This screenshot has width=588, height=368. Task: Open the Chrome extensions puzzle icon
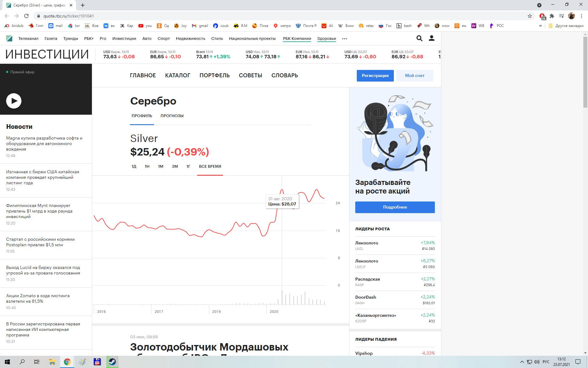pyautogui.click(x=552, y=16)
